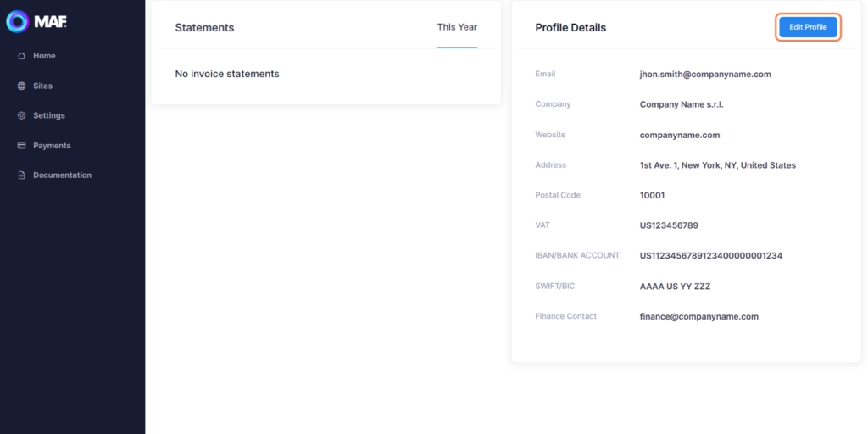Image resolution: width=868 pixels, height=434 pixels.
Task: Open the Home page label in sidebar
Action: pyautogui.click(x=44, y=56)
